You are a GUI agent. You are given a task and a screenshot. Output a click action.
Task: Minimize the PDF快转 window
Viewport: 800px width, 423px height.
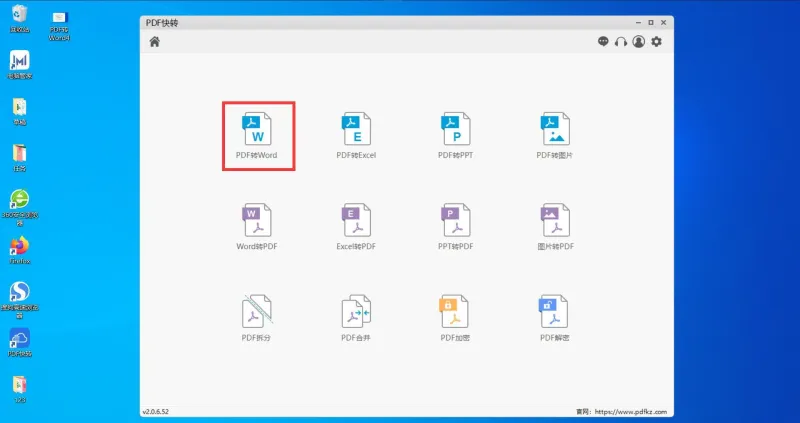coord(639,23)
